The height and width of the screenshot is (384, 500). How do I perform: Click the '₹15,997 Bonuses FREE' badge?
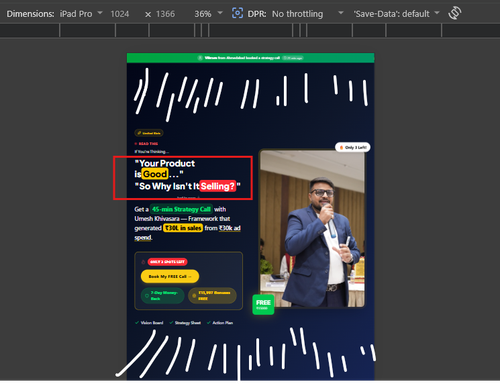[212, 295]
